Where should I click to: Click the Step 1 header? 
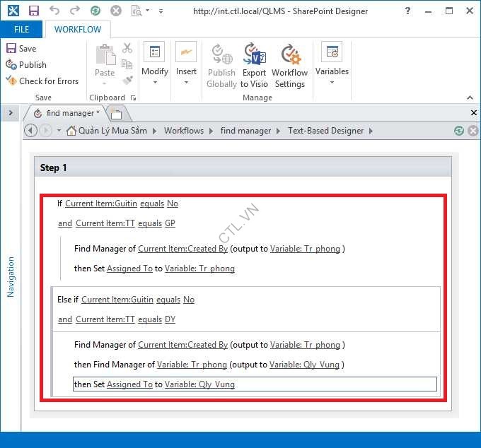[54, 167]
